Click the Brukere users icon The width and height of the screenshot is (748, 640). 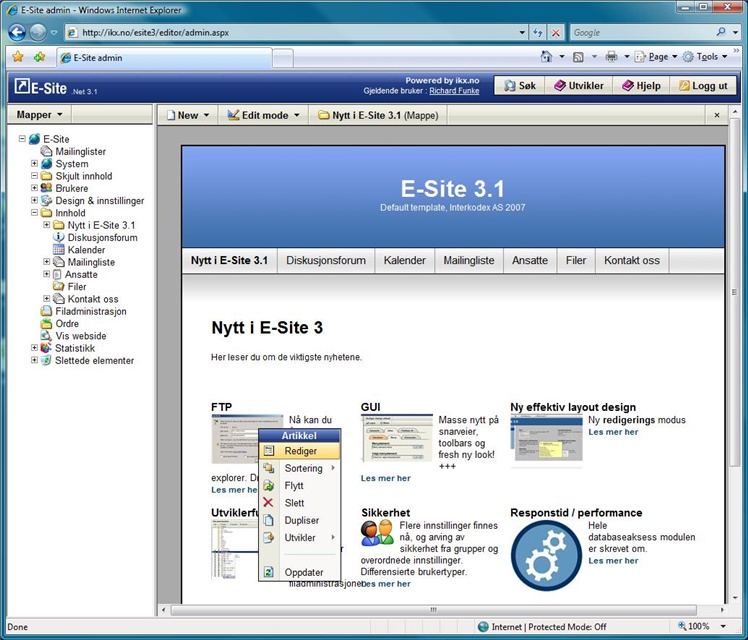[46, 188]
